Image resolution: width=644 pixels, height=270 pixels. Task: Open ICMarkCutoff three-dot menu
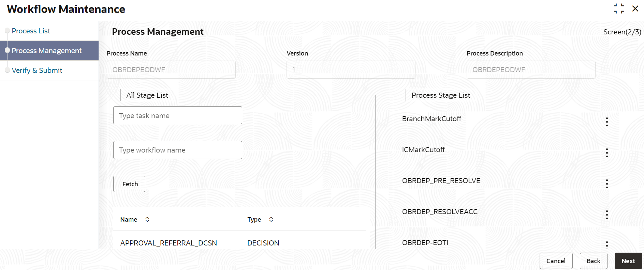click(607, 153)
